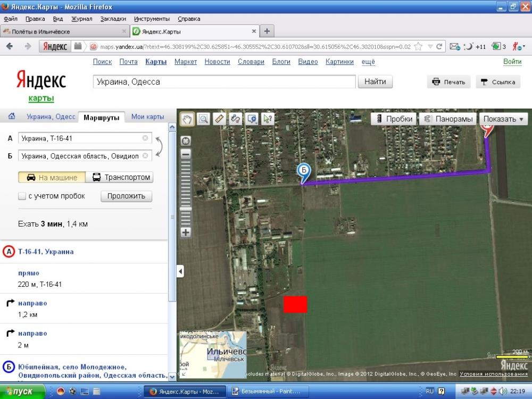Switch to the 'Мои карты' tab

[147, 117]
